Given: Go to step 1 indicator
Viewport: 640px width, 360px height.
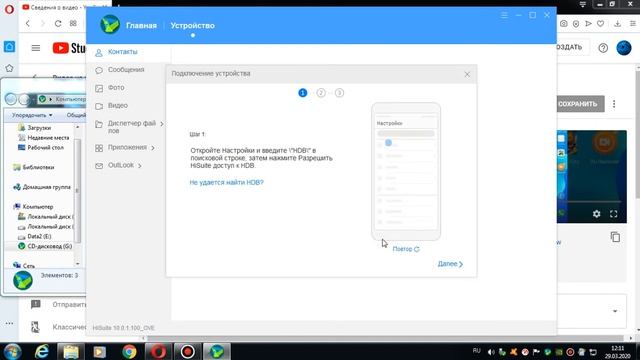Looking at the screenshot, I should (302, 93).
